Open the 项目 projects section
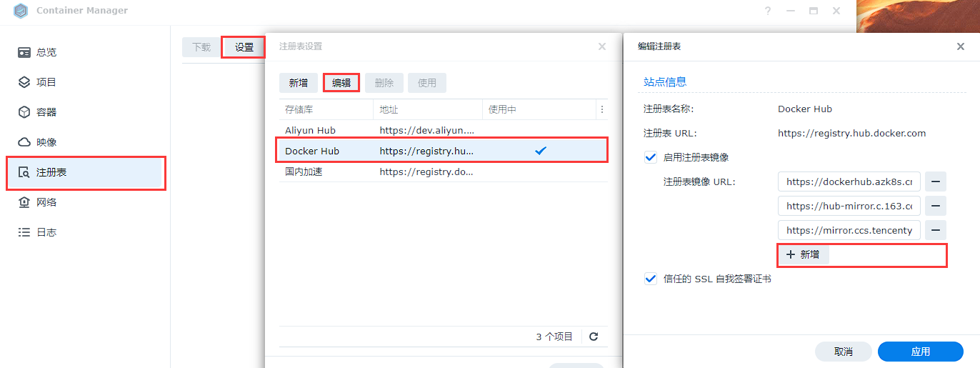980x368 pixels. click(46, 82)
